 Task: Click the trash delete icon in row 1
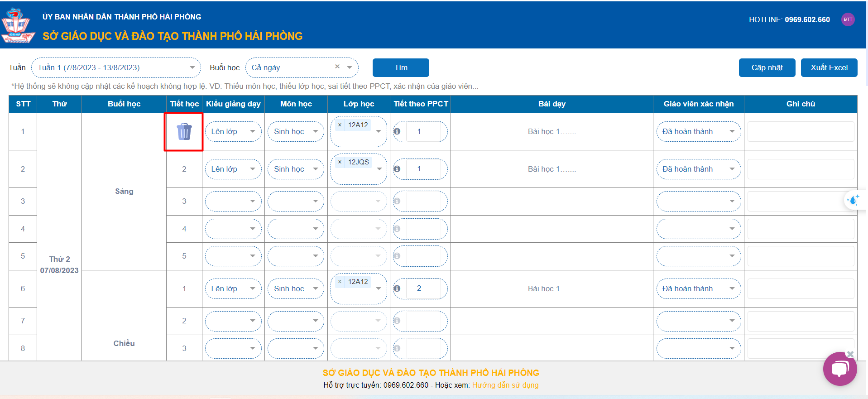pyautogui.click(x=184, y=132)
